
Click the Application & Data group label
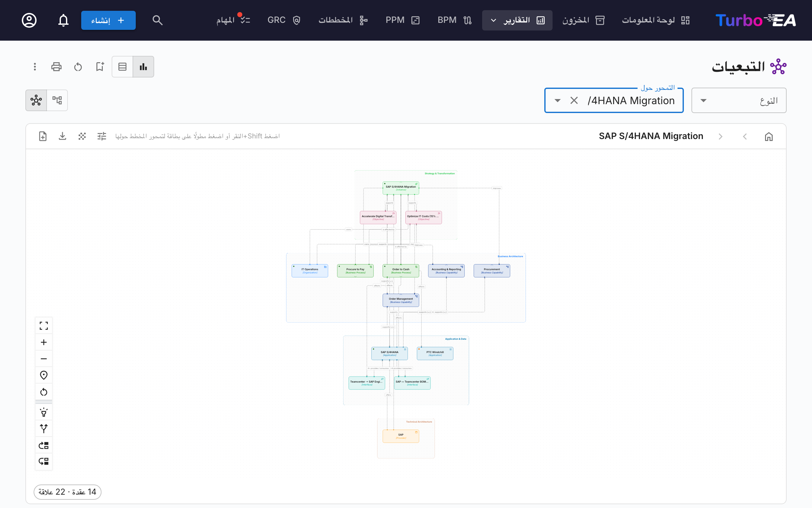455,339
